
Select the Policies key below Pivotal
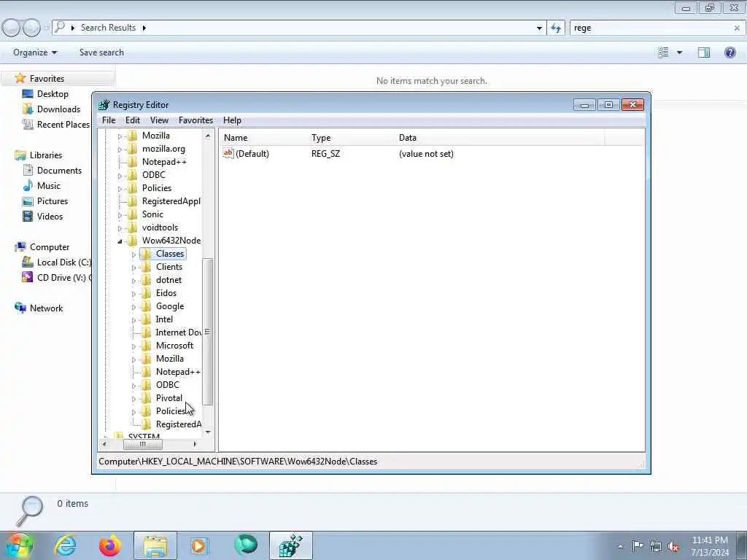170,411
